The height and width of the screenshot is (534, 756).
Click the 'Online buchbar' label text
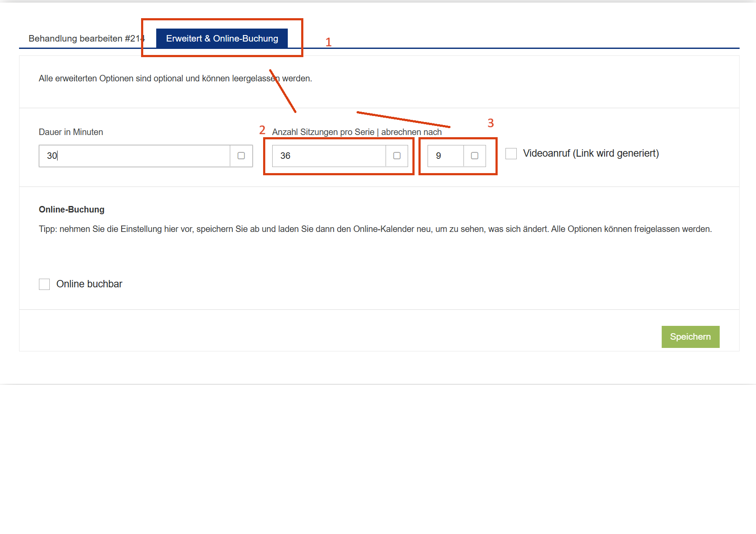(90, 284)
